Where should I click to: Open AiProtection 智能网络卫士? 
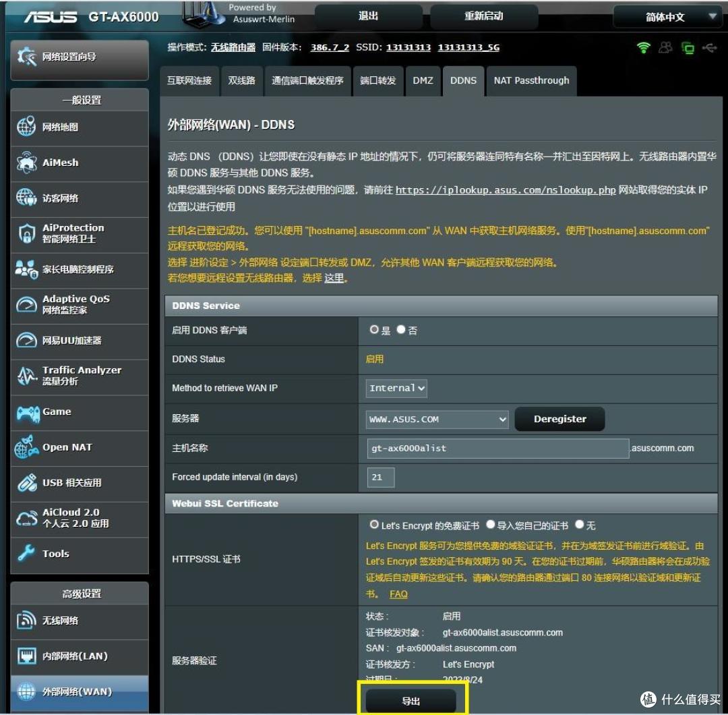click(74, 233)
